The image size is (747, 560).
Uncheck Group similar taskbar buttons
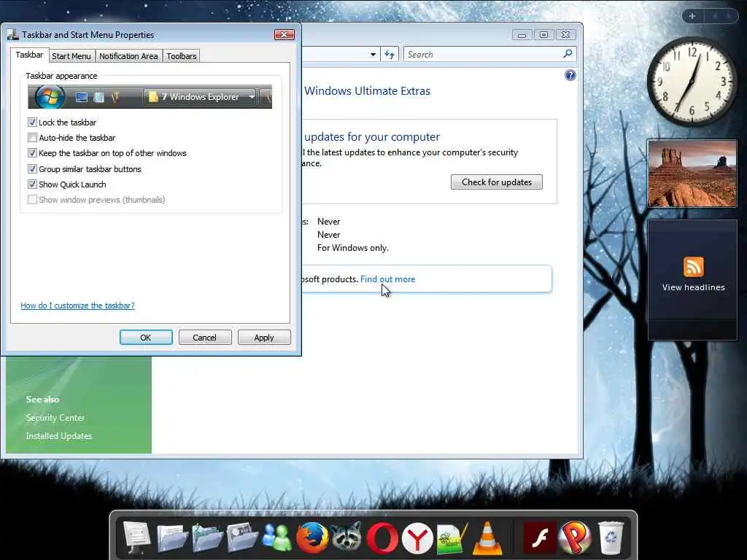click(x=32, y=169)
